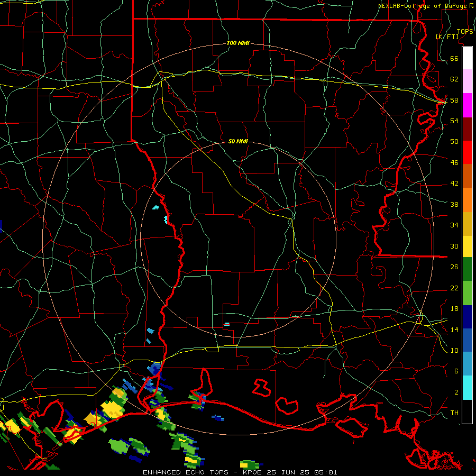The width and height of the screenshot is (476, 476).
Task: Click the medium blue legend swatch
Action: [x=467, y=340]
